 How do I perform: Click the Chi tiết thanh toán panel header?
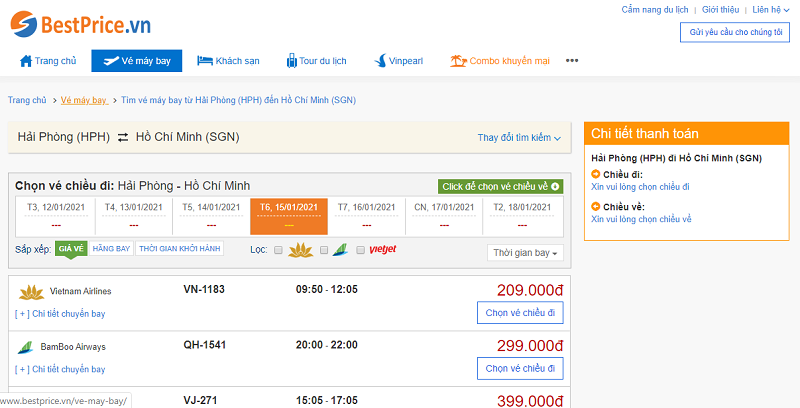coord(687,134)
